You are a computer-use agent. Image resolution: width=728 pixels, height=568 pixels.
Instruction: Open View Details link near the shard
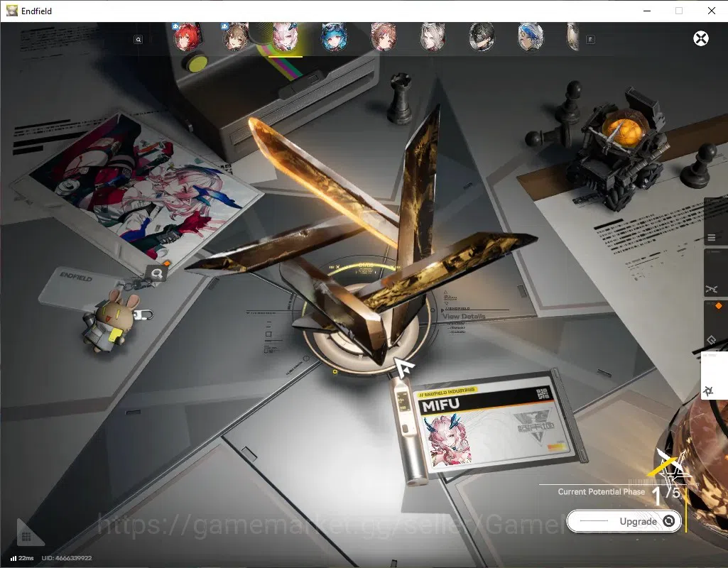464,317
